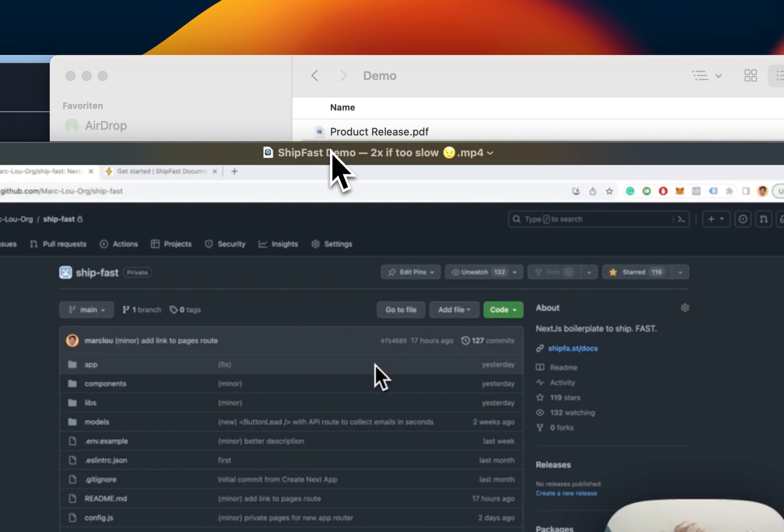Click Go to file button
The height and width of the screenshot is (532, 784).
tap(401, 310)
